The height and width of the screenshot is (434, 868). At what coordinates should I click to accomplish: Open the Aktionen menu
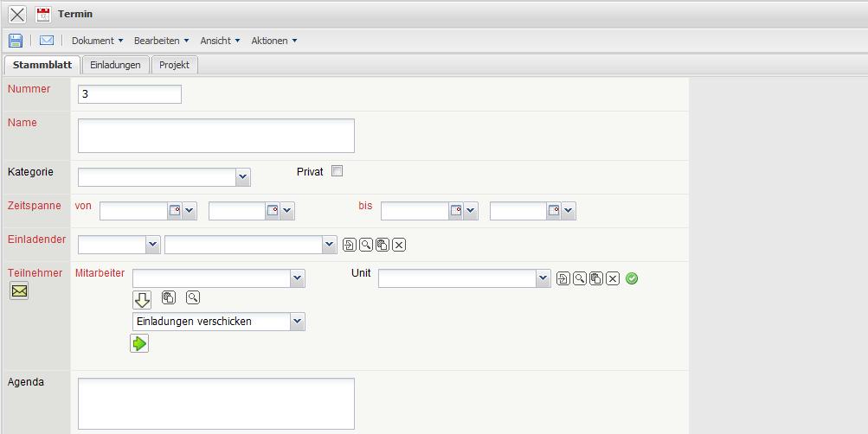[274, 41]
